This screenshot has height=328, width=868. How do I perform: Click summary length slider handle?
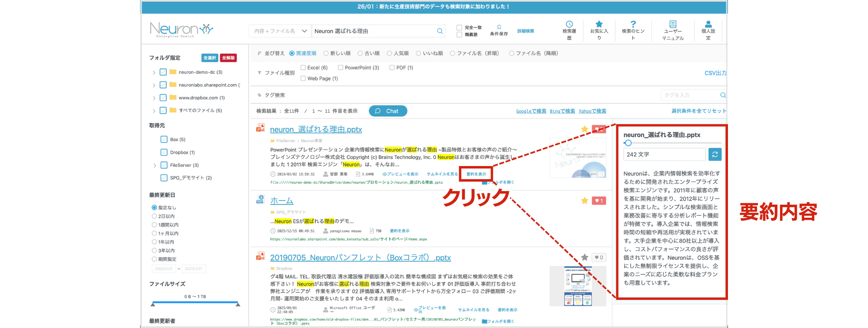coord(628,143)
